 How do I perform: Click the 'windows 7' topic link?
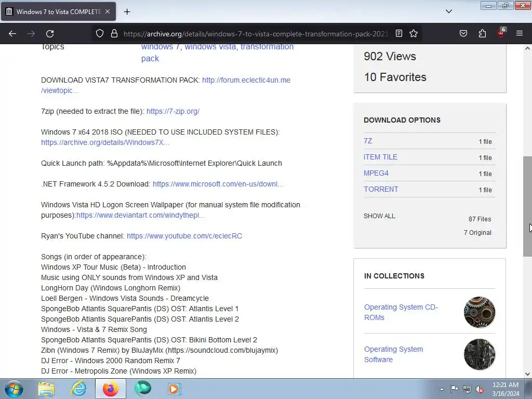(x=161, y=47)
